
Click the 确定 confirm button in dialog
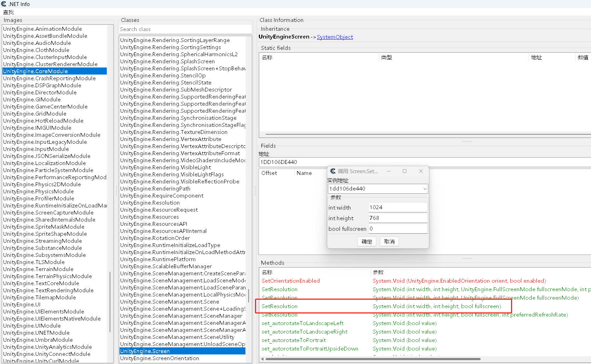(366, 242)
